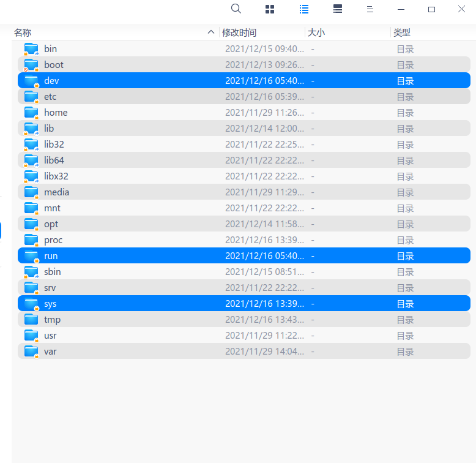
Task: Select the folder name 'tmp'
Action: (x=52, y=320)
